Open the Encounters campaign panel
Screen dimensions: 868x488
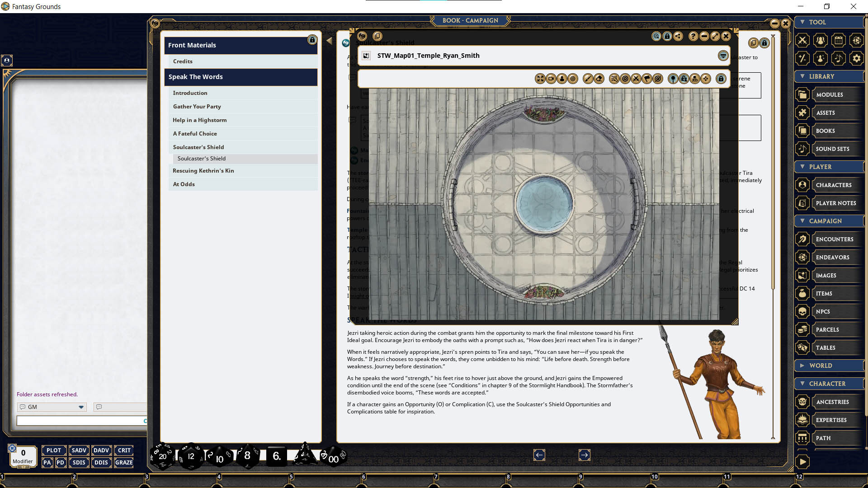pyautogui.click(x=834, y=239)
